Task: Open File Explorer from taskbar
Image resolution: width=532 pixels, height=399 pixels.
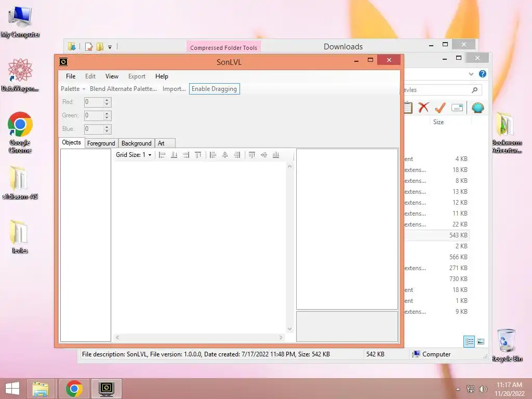Action: pos(41,389)
